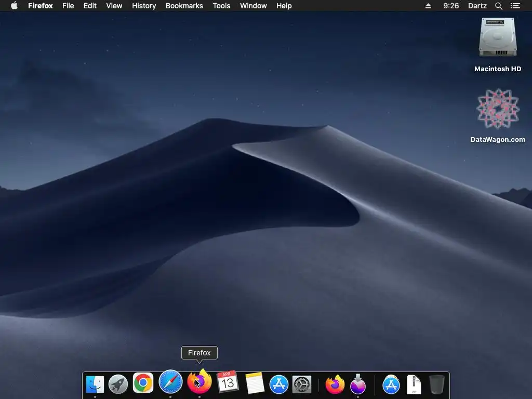Click the Macintosh HD label text
The width and height of the screenshot is (532, 399).
[x=498, y=69]
